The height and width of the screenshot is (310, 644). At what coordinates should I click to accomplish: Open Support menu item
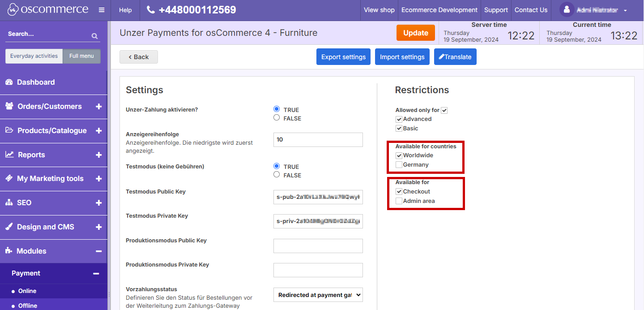(x=496, y=10)
